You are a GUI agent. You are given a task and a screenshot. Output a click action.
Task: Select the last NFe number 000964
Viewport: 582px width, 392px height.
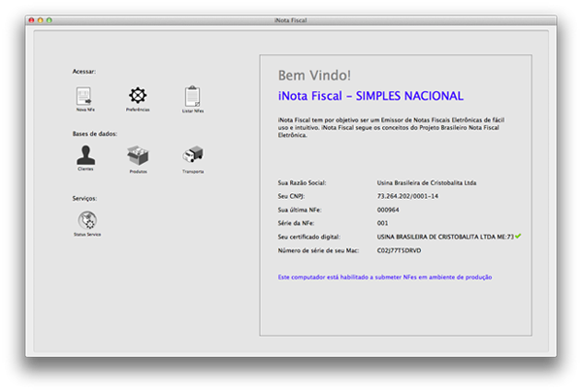(388, 210)
